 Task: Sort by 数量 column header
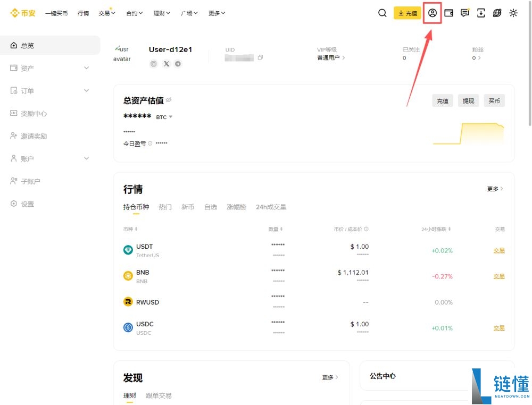276,229
